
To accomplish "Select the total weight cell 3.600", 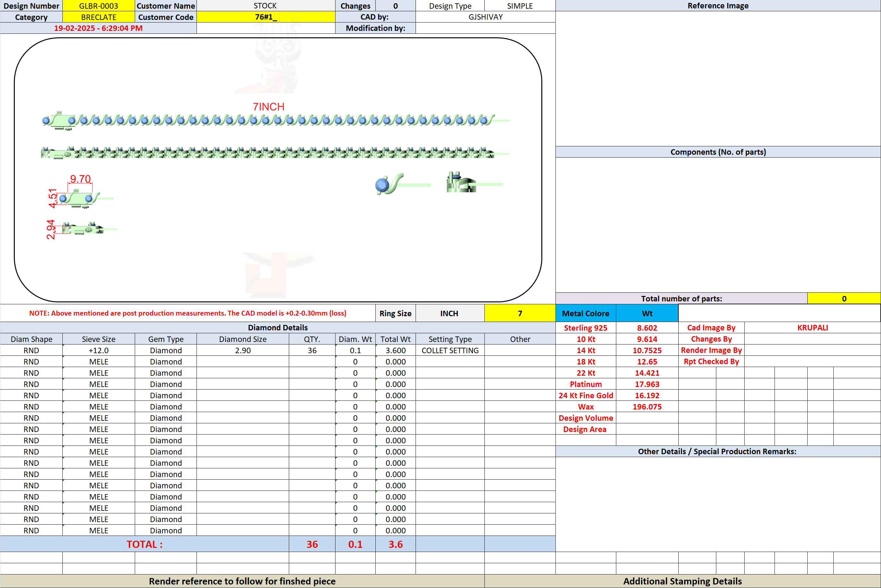I will 396,350.
